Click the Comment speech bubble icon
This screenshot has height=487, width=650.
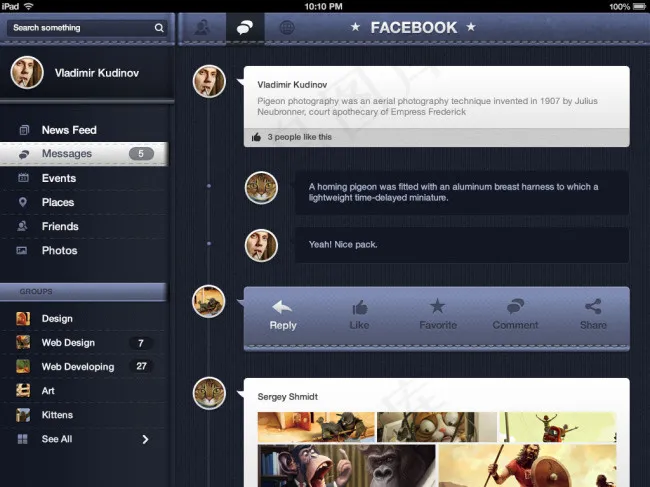pyautogui.click(x=515, y=307)
